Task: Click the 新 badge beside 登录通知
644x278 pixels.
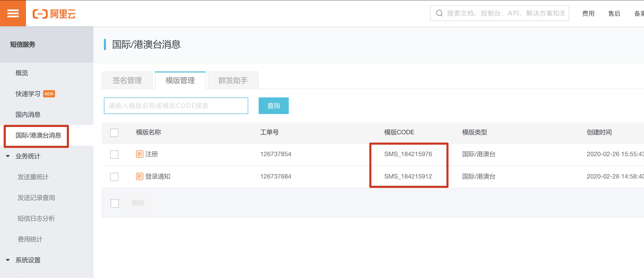Action: coord(139,176)
